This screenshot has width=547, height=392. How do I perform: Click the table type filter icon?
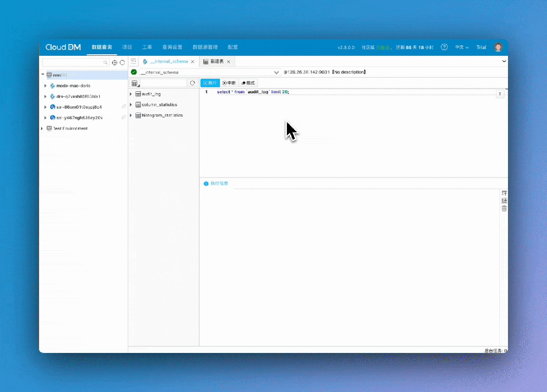(x=135, y=83)
